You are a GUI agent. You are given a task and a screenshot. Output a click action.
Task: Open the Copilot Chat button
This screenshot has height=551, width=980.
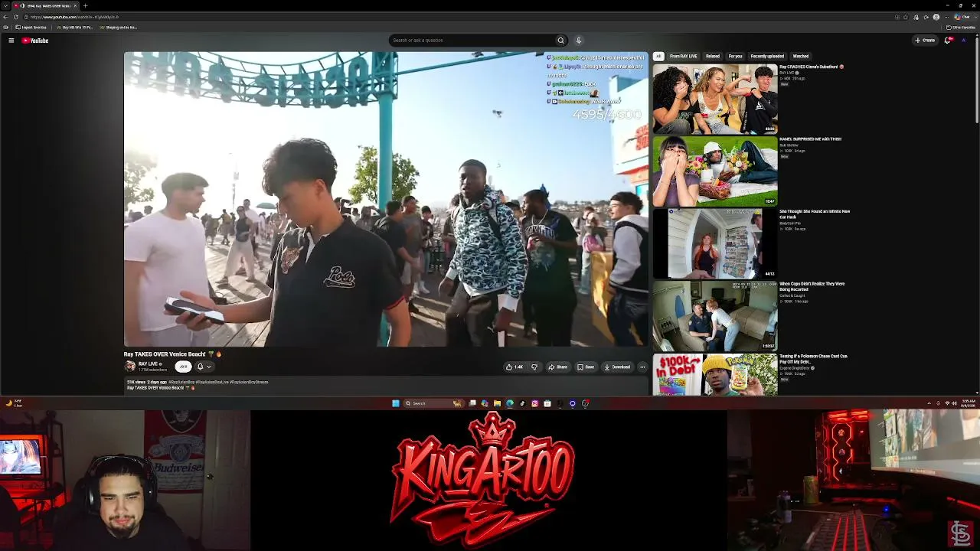[x=962, y=17]
